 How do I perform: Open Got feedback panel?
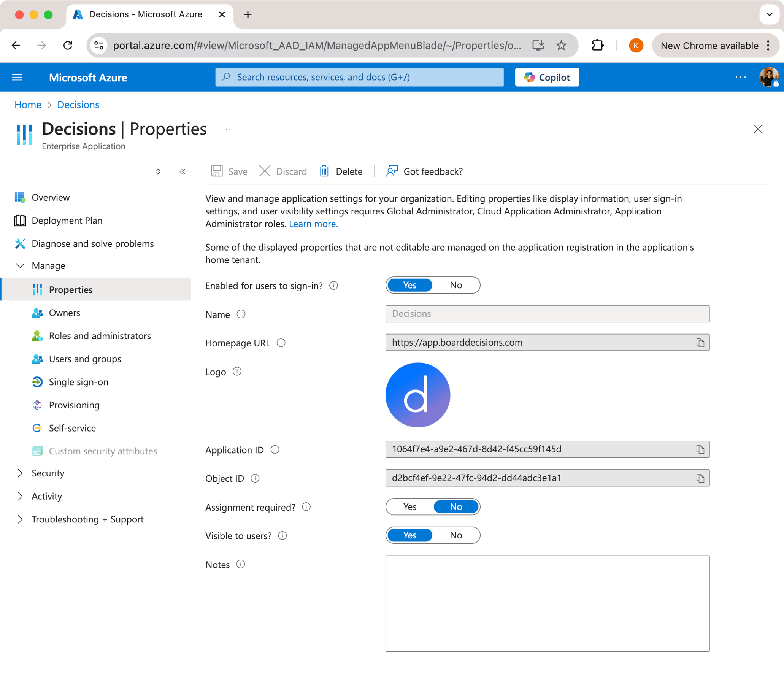425,171
